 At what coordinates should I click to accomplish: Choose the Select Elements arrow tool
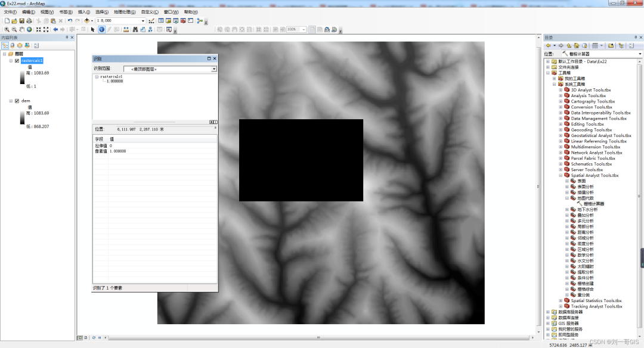93,30
